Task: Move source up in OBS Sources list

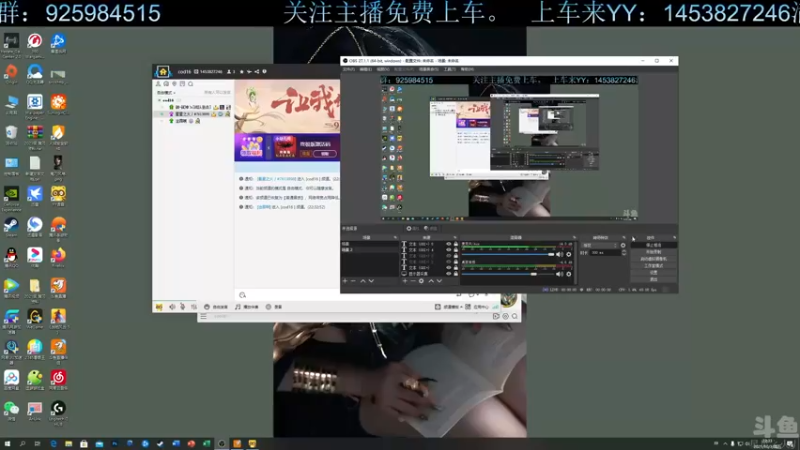Action: [x=431, y=281]
